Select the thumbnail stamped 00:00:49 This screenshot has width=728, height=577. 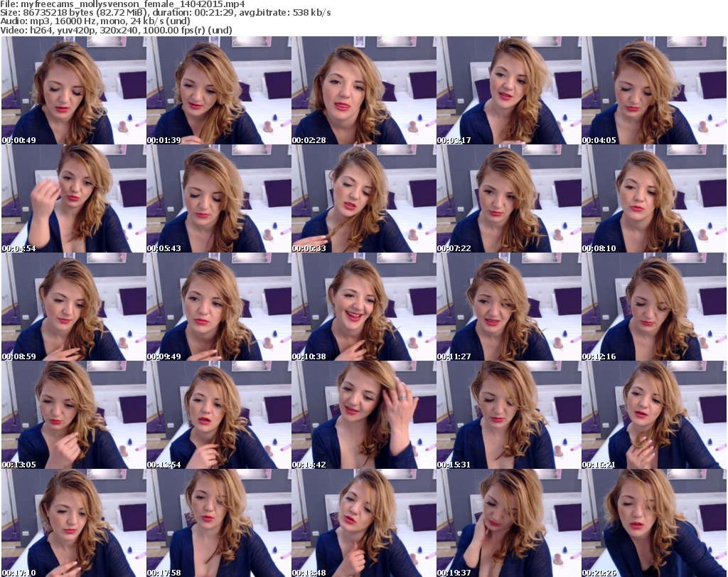(74, 90)
